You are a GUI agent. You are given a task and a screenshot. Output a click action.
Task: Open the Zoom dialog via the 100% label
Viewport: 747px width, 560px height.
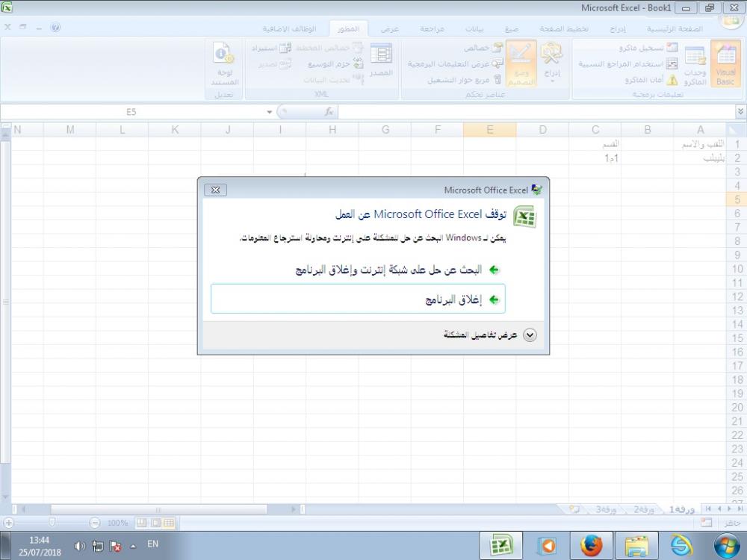click(117, 523)
